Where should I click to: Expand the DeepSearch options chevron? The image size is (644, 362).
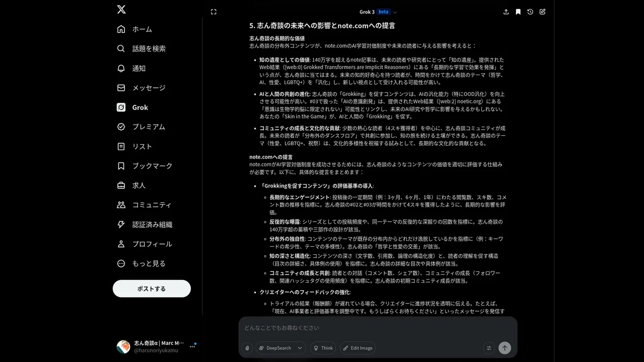coord(299,348)
